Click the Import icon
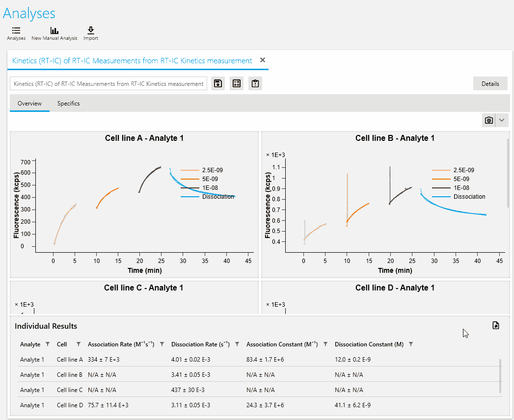This screenshot has width=514, height=420. [91, 33]
